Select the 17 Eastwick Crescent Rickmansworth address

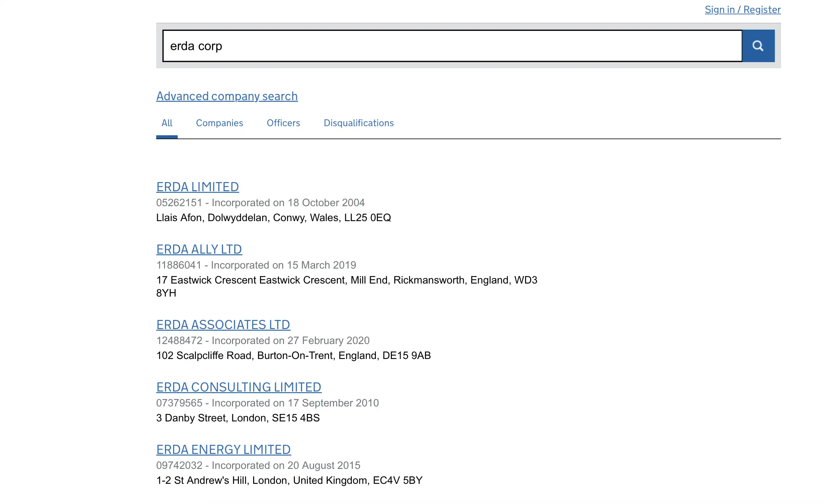(x=347, y=287)
